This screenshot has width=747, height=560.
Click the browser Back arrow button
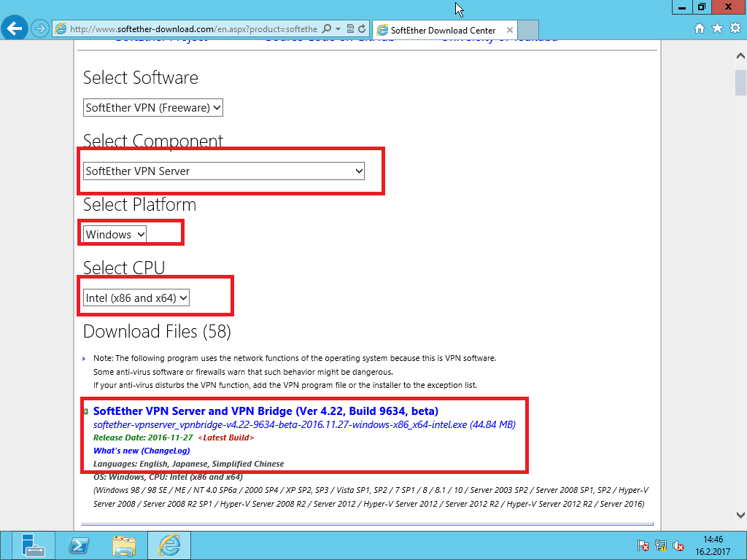[x=15, y=29]
